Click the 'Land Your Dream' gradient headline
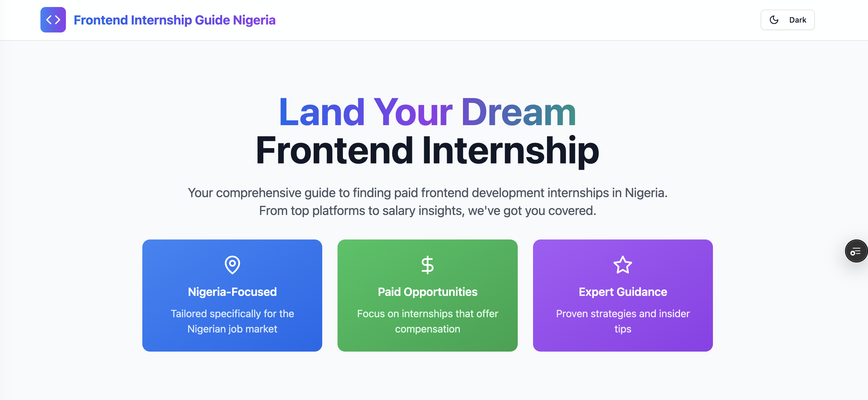 coord(427,112)
